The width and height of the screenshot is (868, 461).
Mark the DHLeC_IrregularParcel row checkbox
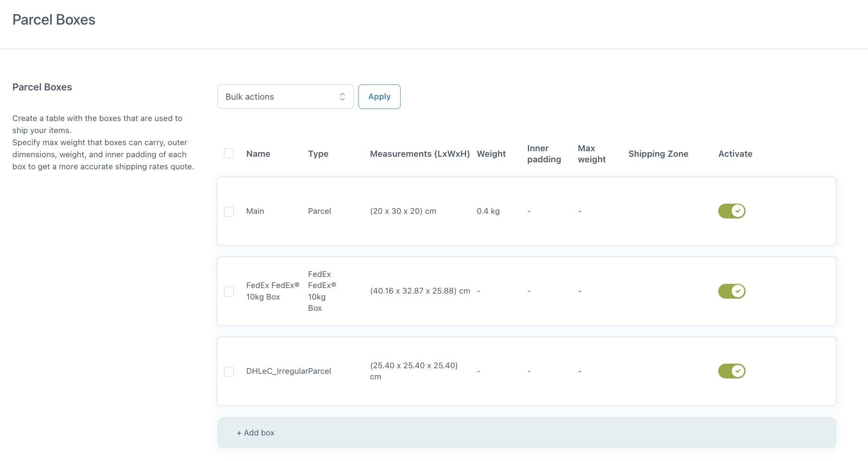229,371
